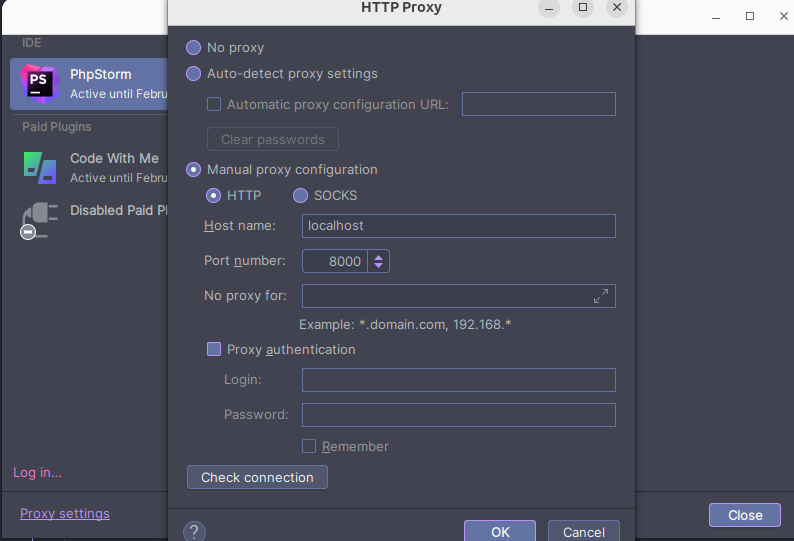Click the Log in link
Viewport: 794px width, 541px height.
[x=37, y=472]
